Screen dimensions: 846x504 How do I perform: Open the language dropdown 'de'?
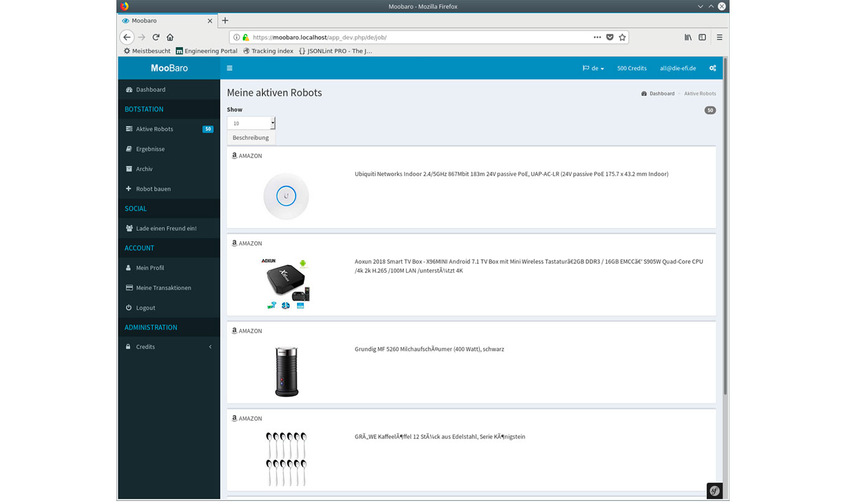[x=593, y=68]
